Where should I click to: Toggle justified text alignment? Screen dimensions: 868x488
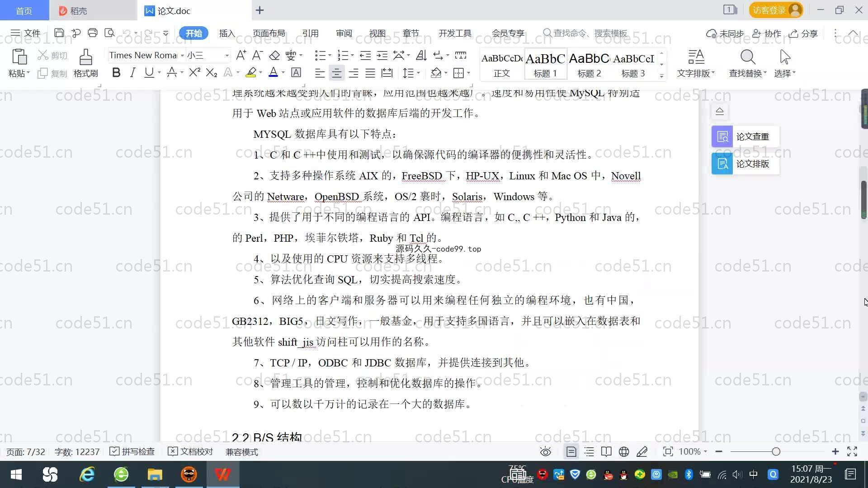370,73
